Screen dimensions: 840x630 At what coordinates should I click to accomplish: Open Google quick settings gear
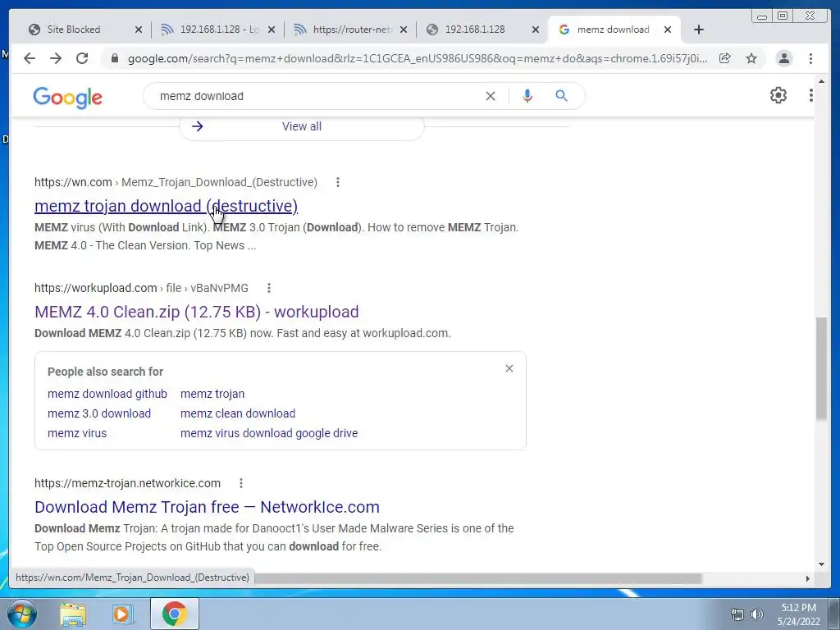tap(778, 95)
